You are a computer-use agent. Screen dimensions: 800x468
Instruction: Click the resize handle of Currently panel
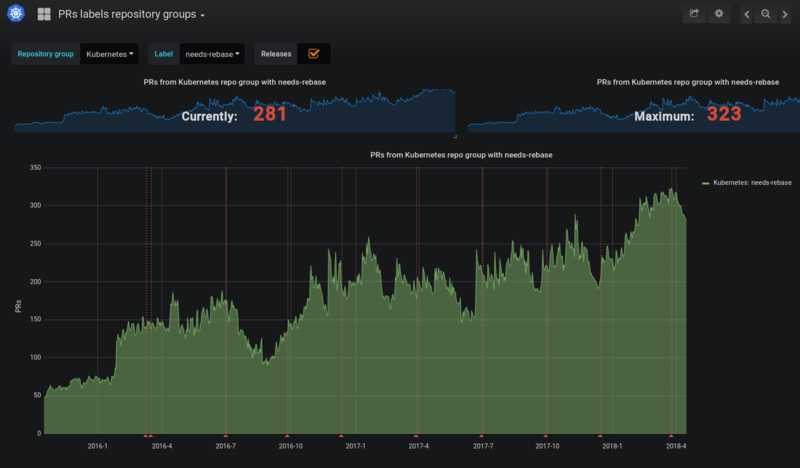(x=455, y=136)
